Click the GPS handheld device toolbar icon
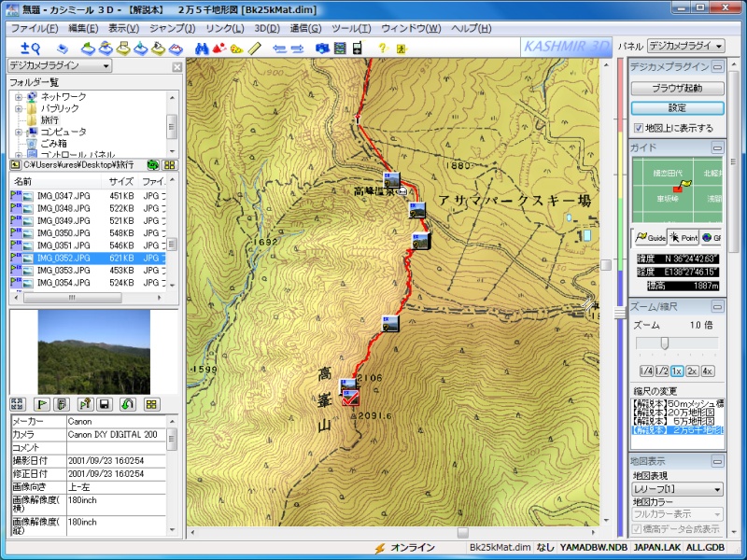This screenshot has height=560, width=747. (x=357, y=48)
